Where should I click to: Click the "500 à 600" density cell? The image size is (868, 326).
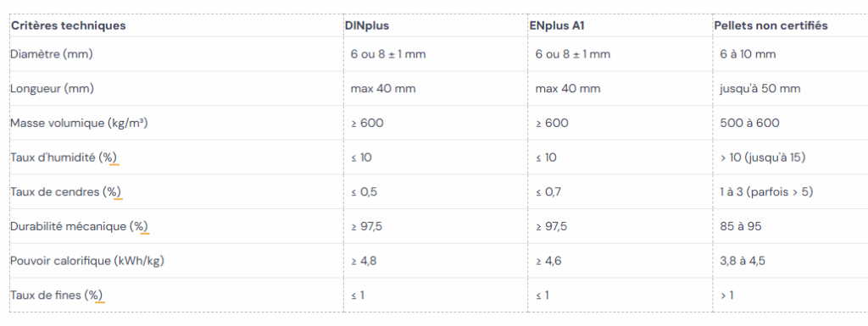pos(749,123)
